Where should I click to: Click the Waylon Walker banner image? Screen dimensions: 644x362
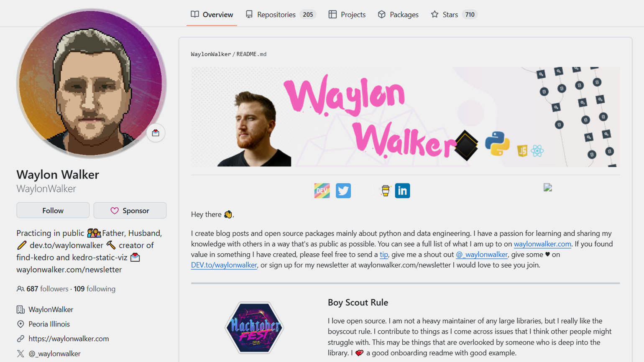(x=405, y=117)
